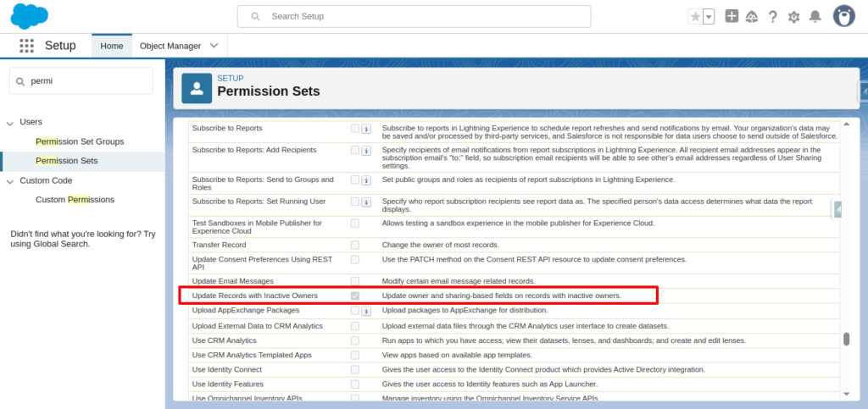
Task: Open the user profile avatar
Action: (844, 16)
